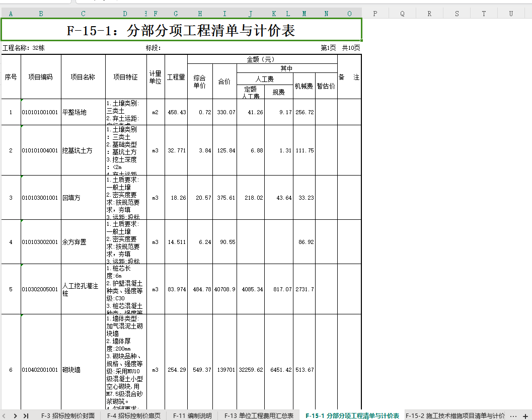Select the 回填方 item name cell
532x420 pixels.
click(x=83, y=198)
